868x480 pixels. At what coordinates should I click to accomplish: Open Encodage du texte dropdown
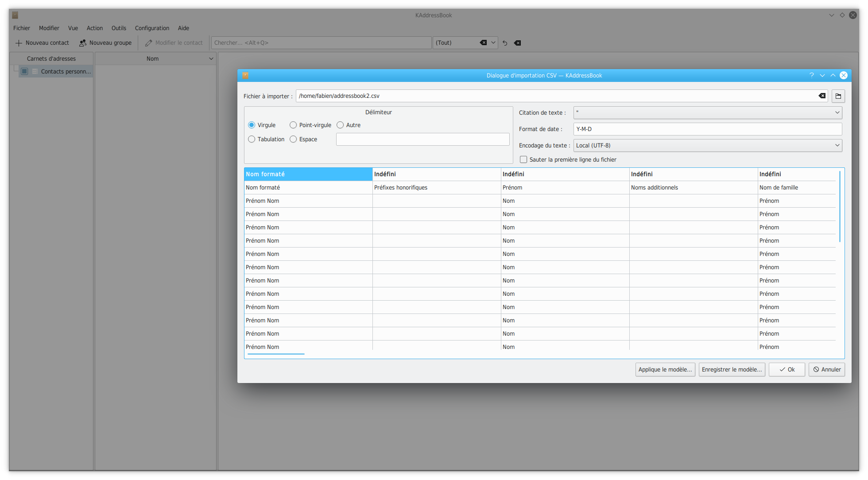tap(708, 145)
